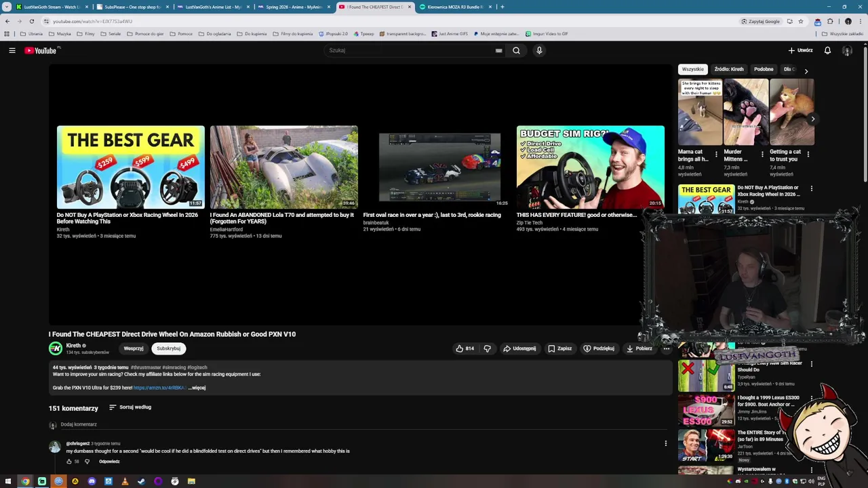Open Chrome tab search dropdown at top left
This screenshot has height=488, width=868.
[x=7, y=7]
